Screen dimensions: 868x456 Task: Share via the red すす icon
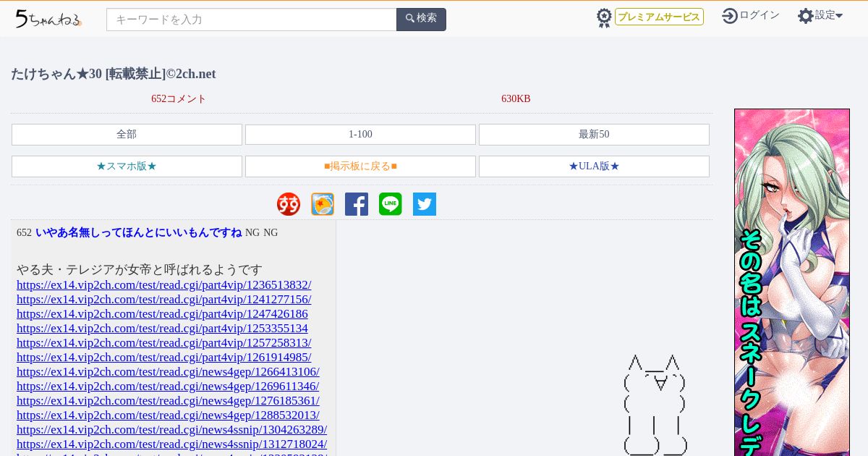coord(289,204)
